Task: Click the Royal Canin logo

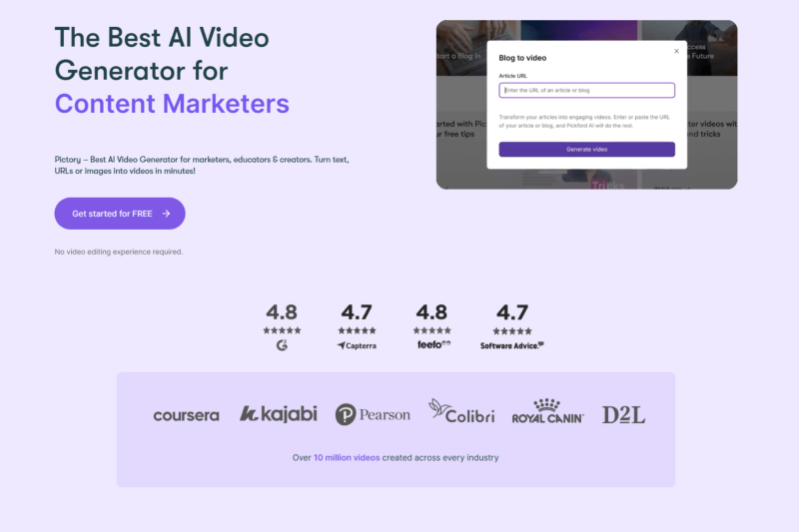Action: (547, 411)
